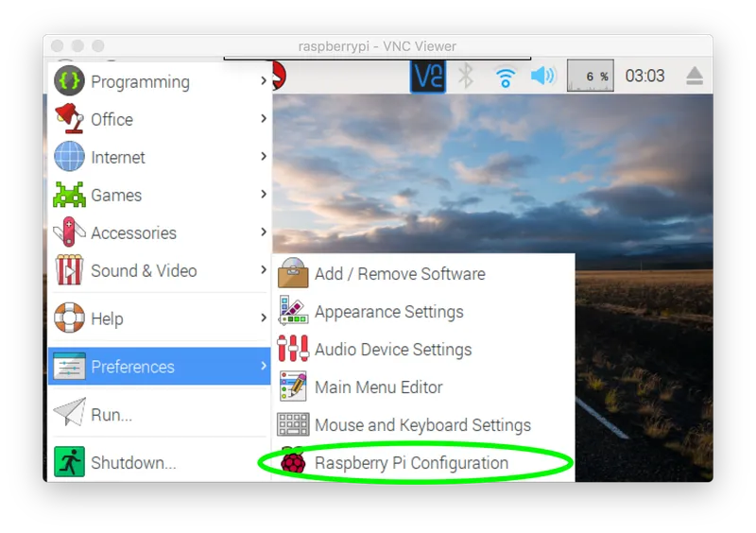Screen dimensions: 756x533
Task: Choose Run... from the main menu
Action: click(x=160, y=413)
